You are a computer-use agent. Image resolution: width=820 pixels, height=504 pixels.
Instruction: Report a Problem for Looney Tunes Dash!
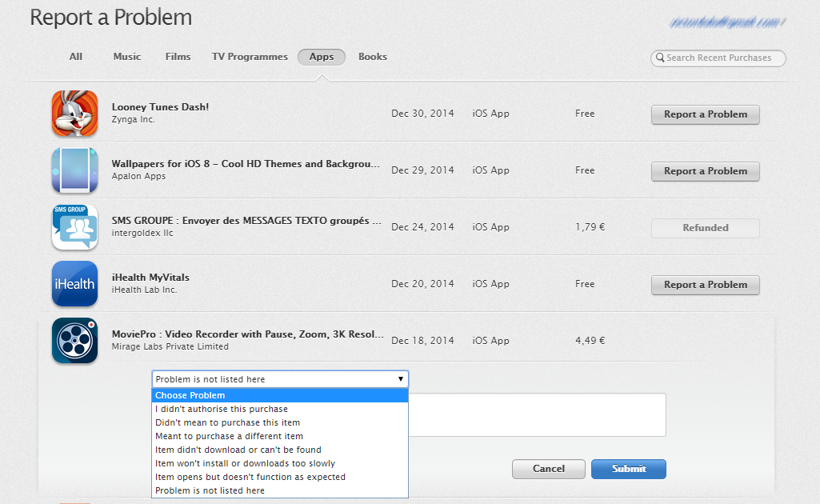coord(705,114)
